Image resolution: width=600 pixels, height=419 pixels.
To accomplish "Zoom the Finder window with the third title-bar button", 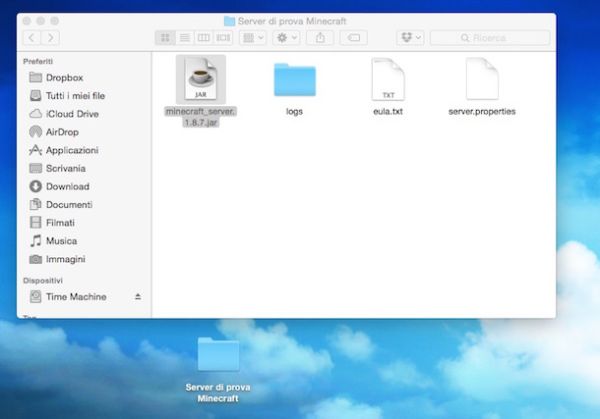I will [55, 21].
